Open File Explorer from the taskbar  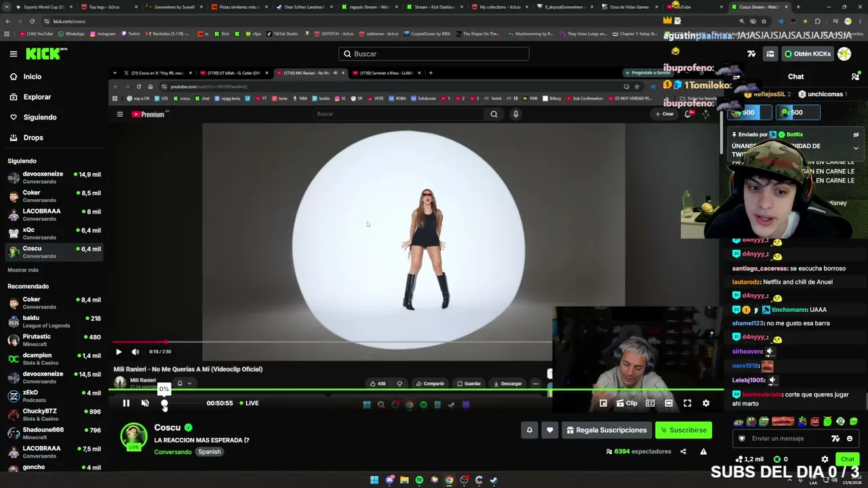click(x=404, y=480)
